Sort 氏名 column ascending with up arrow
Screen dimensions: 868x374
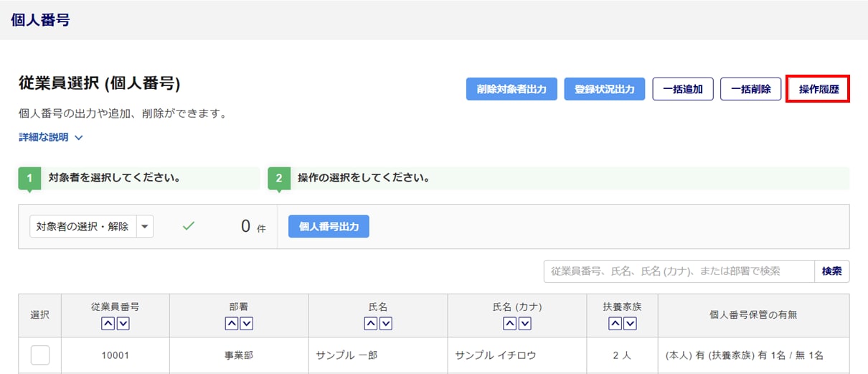coord(370,324)
